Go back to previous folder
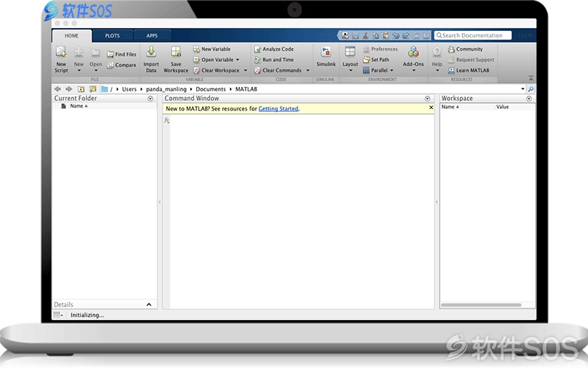This screenshot has height=368, width=588. pyautogui.click(x=57, y=89)
